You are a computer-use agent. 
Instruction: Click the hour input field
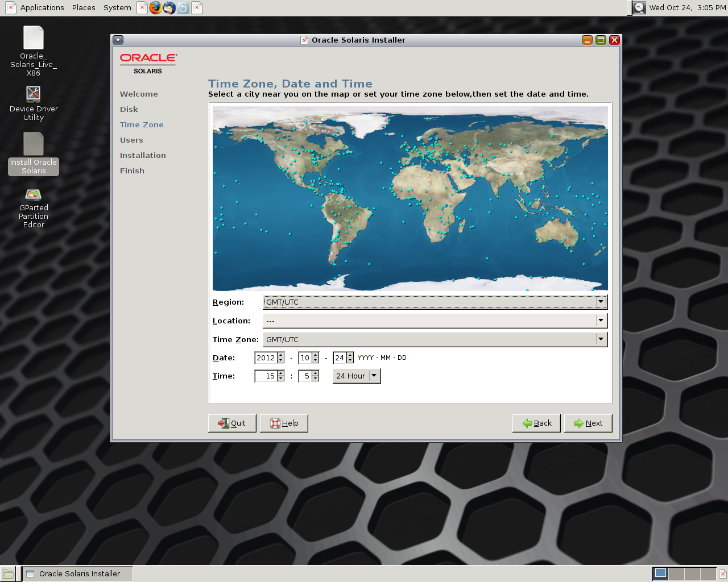coord(266,376)
